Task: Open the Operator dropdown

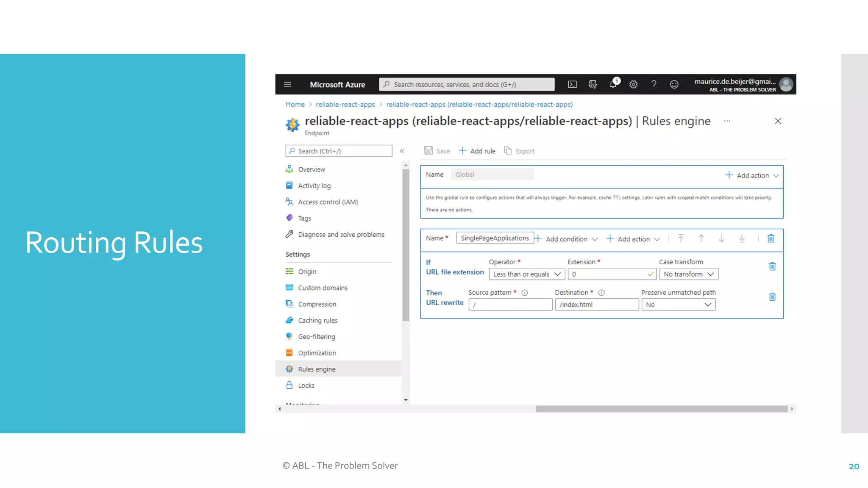Action: point(527,274)
